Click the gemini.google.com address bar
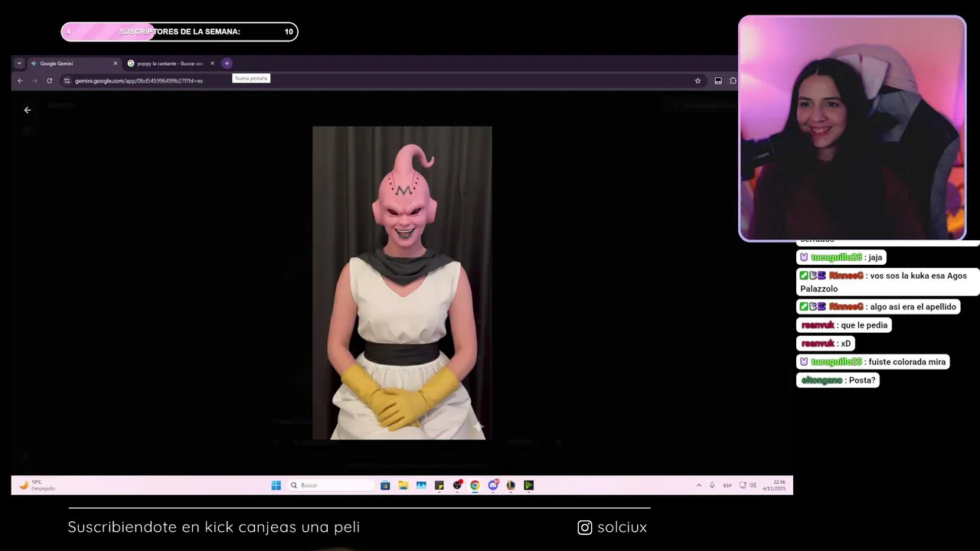 click(383, 80)
